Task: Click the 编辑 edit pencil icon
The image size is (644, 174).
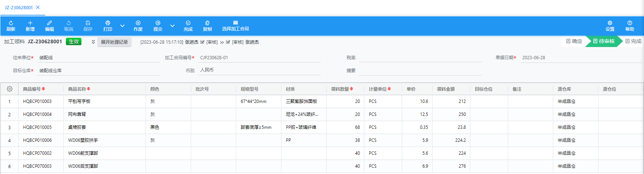Action: 50,23
